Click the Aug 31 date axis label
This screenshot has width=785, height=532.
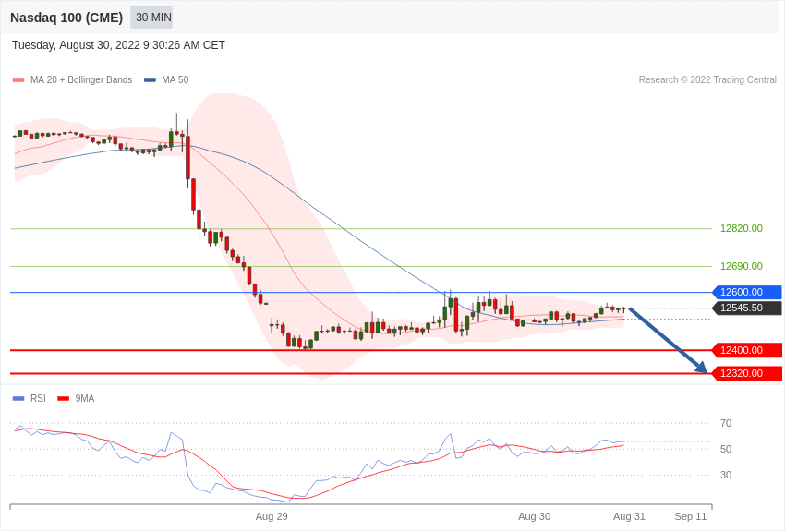[629, 517]
